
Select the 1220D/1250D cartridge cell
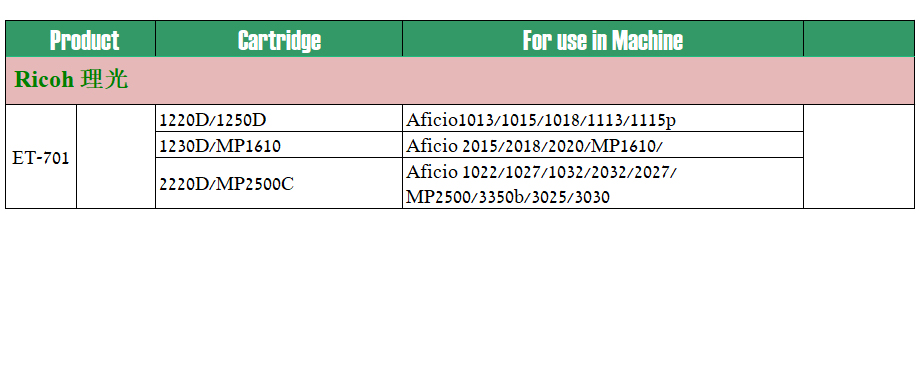point(279,118)
